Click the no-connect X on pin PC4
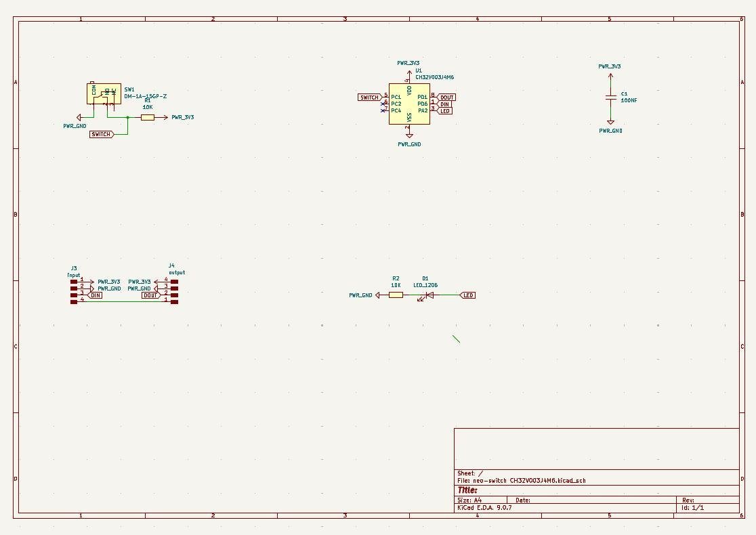756x535 pixels. (383, 110)
